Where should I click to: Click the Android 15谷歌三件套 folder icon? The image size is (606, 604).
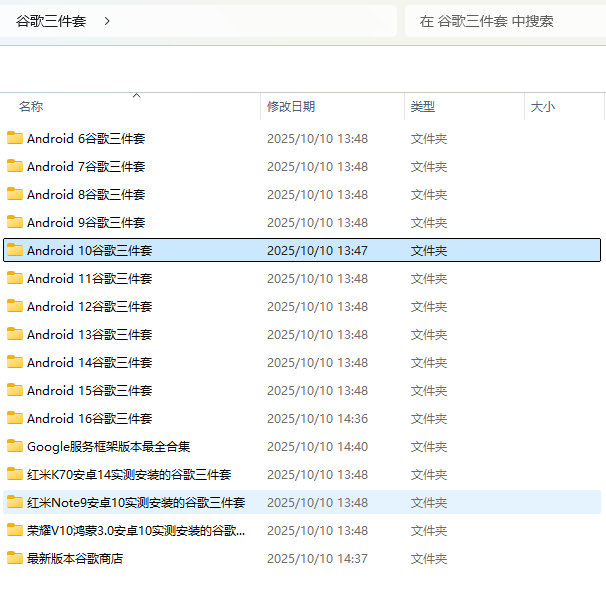15,390
